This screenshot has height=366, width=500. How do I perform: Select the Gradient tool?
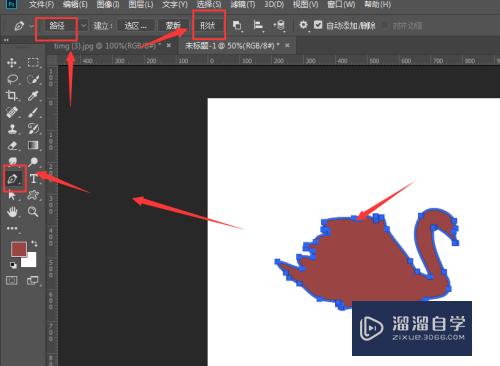[x=33, y=145]
